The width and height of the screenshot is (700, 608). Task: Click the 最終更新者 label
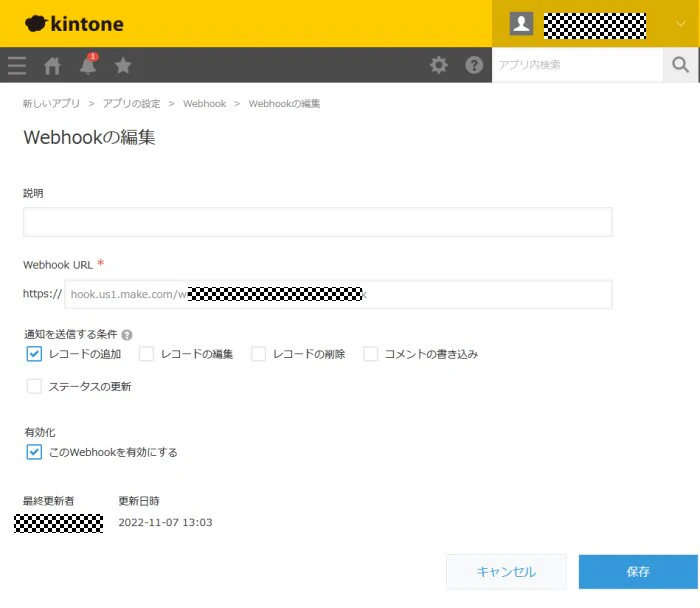click(48, 501)
